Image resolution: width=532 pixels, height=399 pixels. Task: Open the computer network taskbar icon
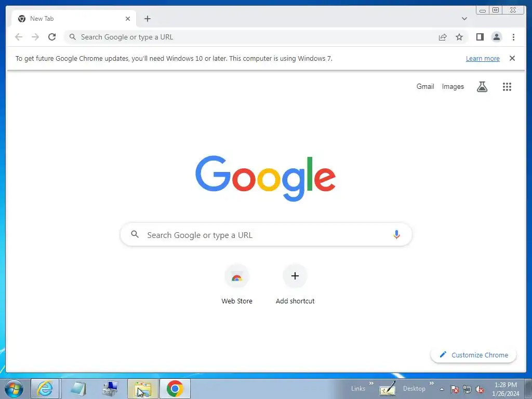110,389
